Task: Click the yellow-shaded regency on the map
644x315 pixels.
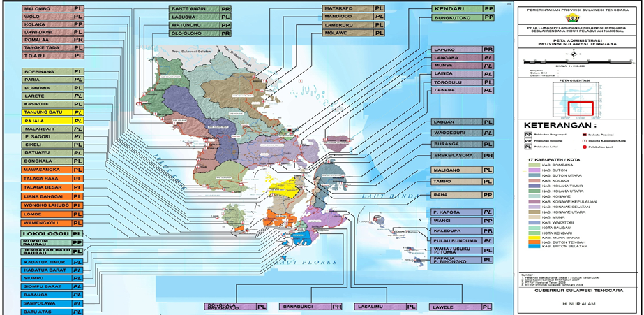Action: [283, 185]
